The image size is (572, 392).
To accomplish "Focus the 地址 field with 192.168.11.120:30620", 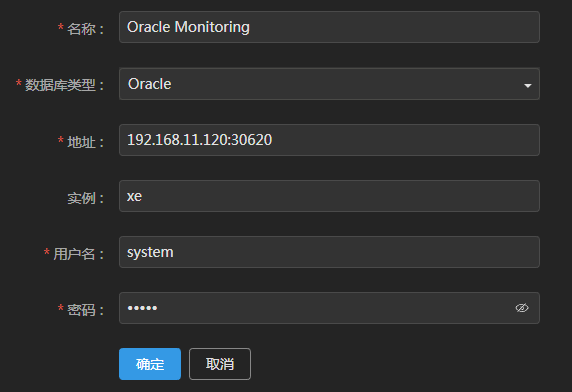I will pos(329,140).
